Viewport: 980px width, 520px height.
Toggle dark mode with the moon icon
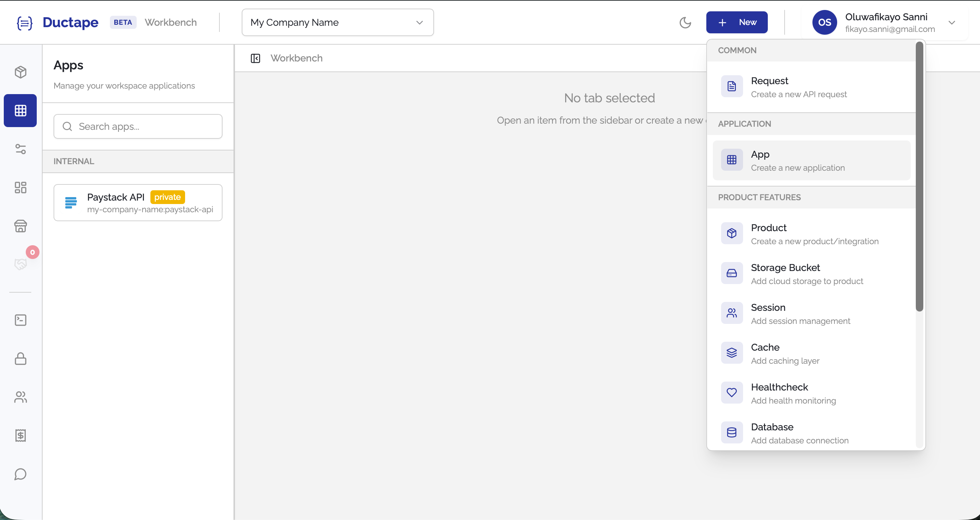pyautogui.click(x=685, y=22)
